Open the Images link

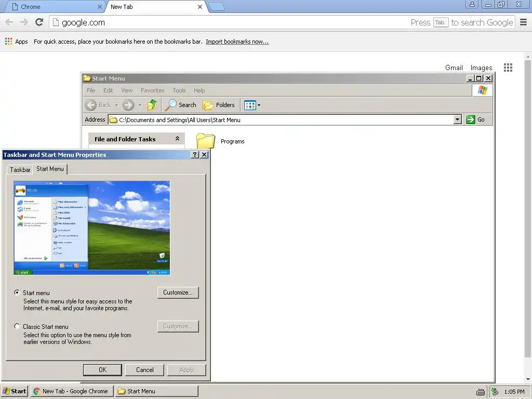481,68
